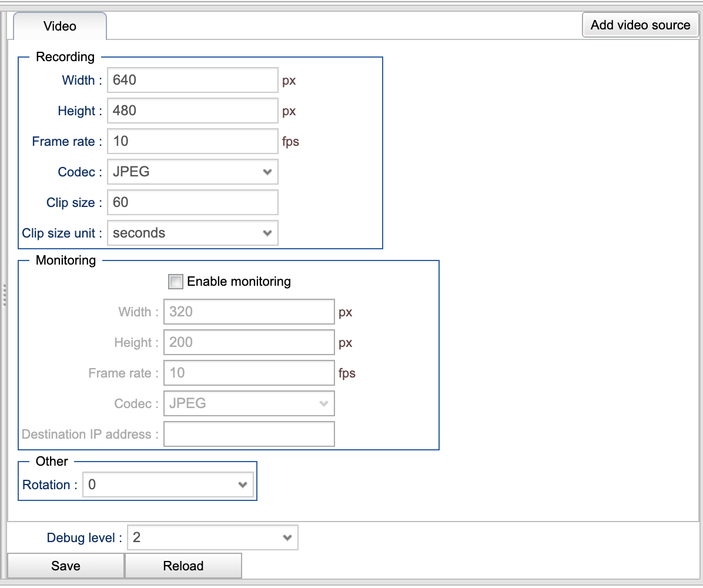Click the Reload button
This screenshot has height=588, width=703.
(x=183, y=566)
